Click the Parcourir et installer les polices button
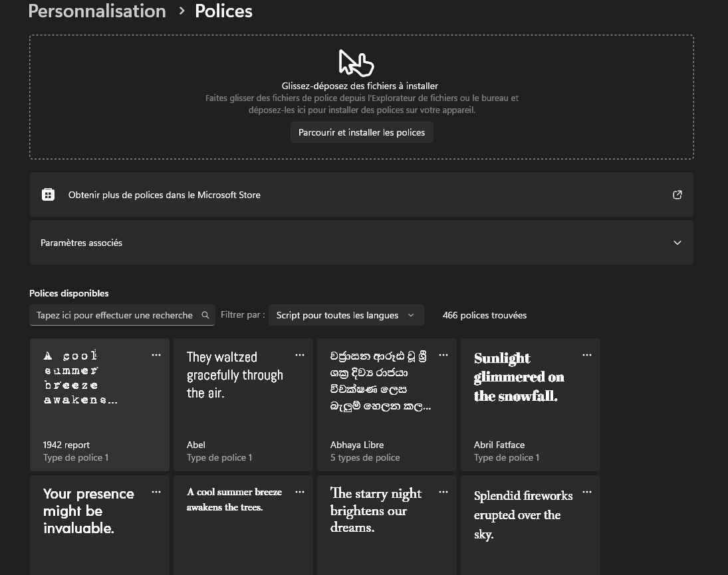728x575 pixels. point(362,132)
